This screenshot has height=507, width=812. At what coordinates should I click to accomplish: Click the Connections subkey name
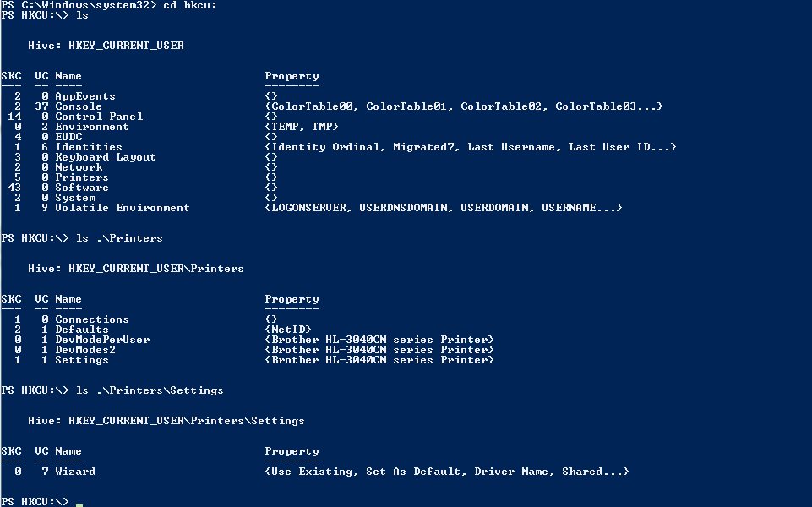pos(92,319)
